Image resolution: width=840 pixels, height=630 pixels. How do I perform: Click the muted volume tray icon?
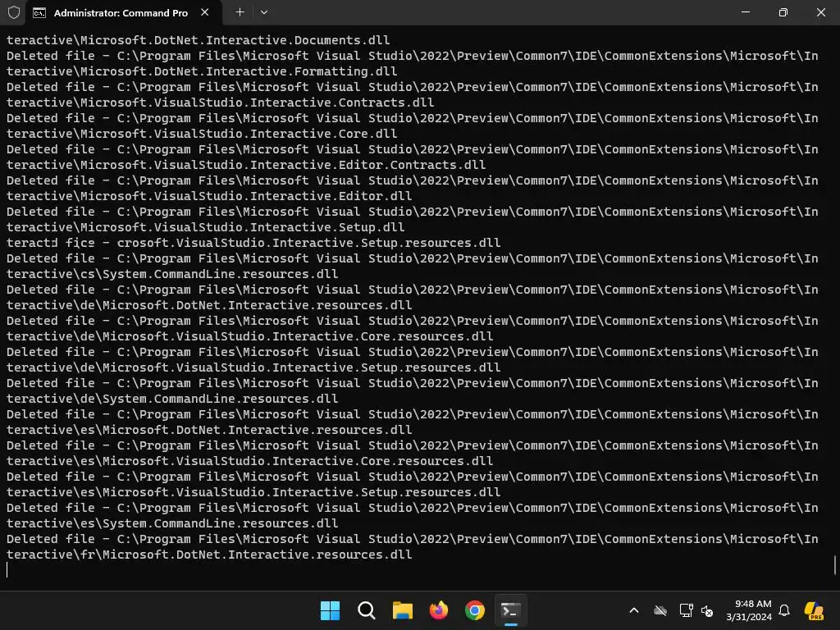(x=707, y=610)
